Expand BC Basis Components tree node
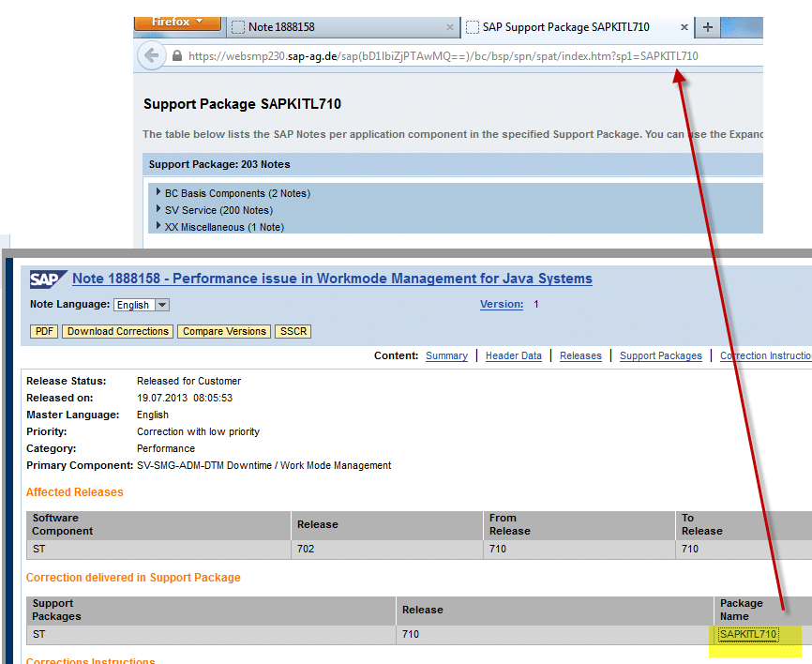This screenshot has height=664, width=812. pyautogui.click(x=158, y=193)
